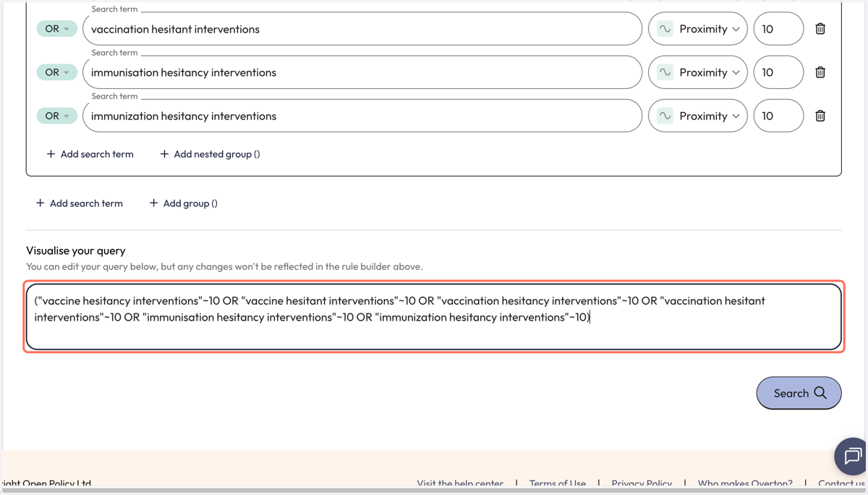Edit the vaccination hesitant interventions search field
868x495 pixels.
click(x=362, y=29)
